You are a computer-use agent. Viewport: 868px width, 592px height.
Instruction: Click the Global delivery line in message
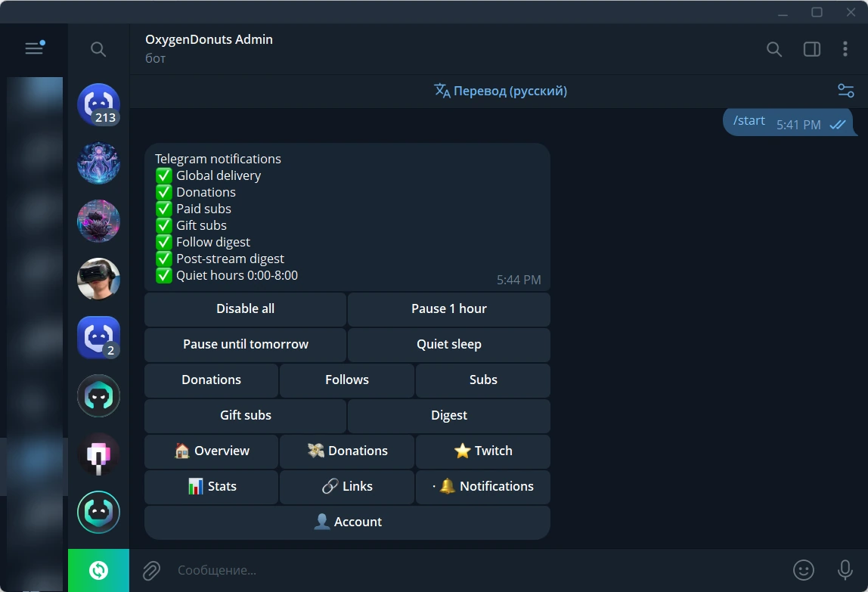208,175
